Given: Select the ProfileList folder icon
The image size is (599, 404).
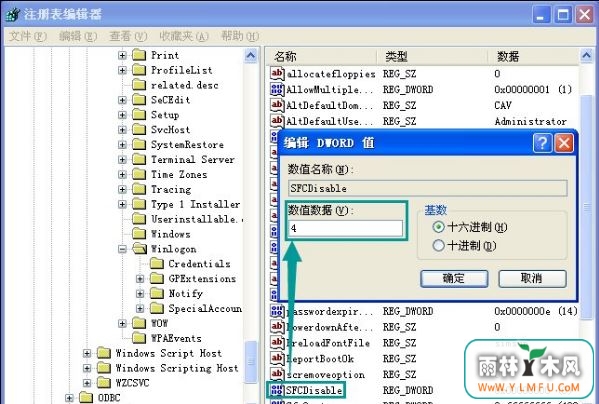Looking at the screenshot, I should point(139,70).
